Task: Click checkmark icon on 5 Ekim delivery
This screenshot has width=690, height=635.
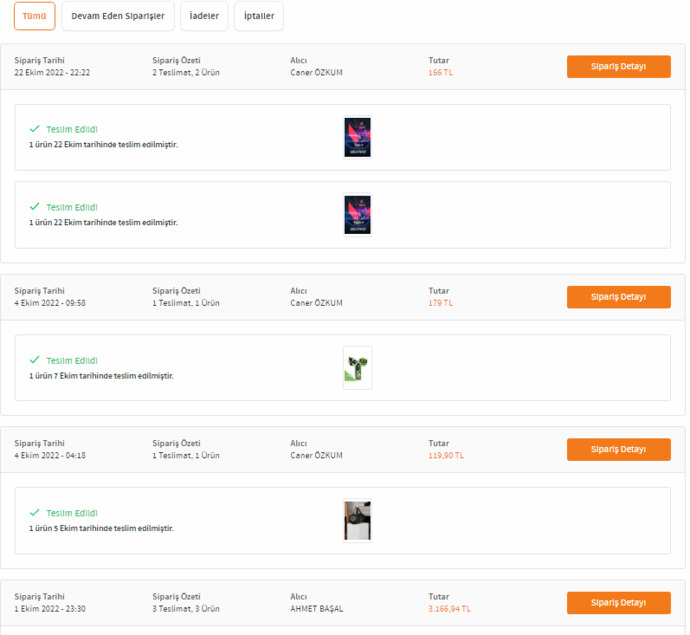Action: pos(35,513)
